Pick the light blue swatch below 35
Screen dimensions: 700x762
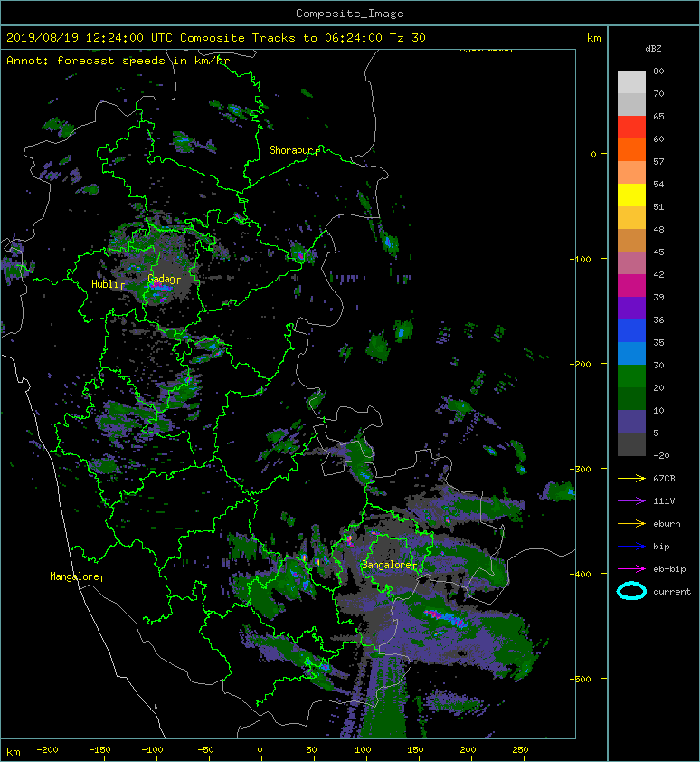click(631, 353)
